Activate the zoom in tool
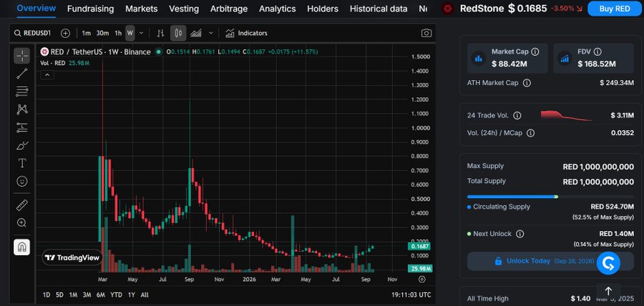Viewport: 644px width, 306px height. (21, 223)
